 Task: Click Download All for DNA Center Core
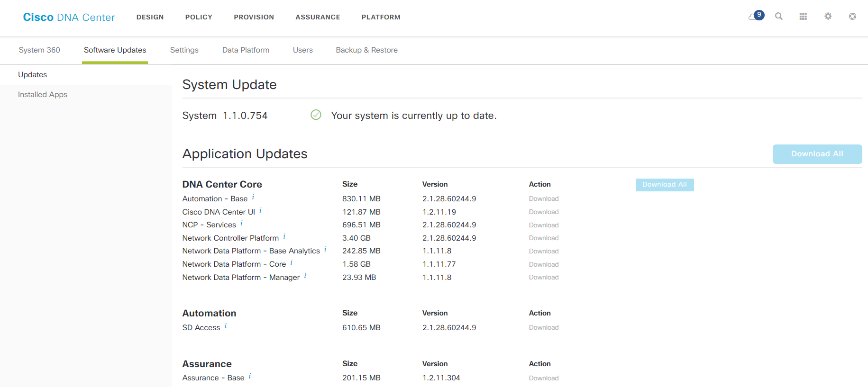(x=665, y=185)
